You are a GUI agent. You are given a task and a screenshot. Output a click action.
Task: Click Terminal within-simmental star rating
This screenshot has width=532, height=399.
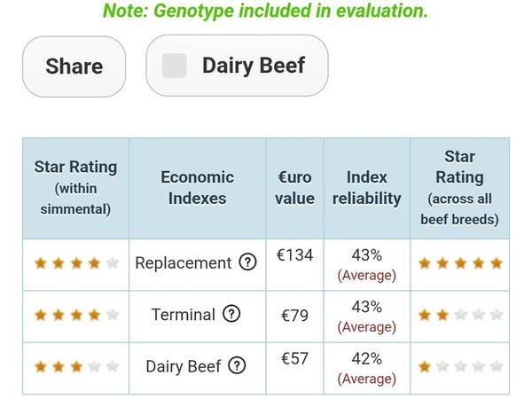[76, 315]
